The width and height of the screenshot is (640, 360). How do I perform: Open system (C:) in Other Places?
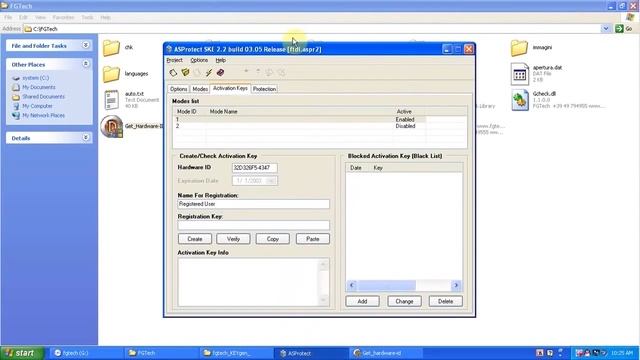point(36,78)
